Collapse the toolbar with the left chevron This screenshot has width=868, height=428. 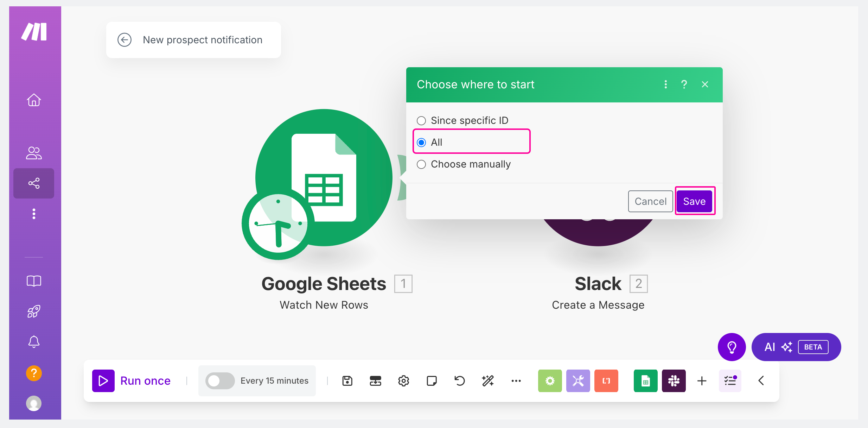click(x=761, y=381)
